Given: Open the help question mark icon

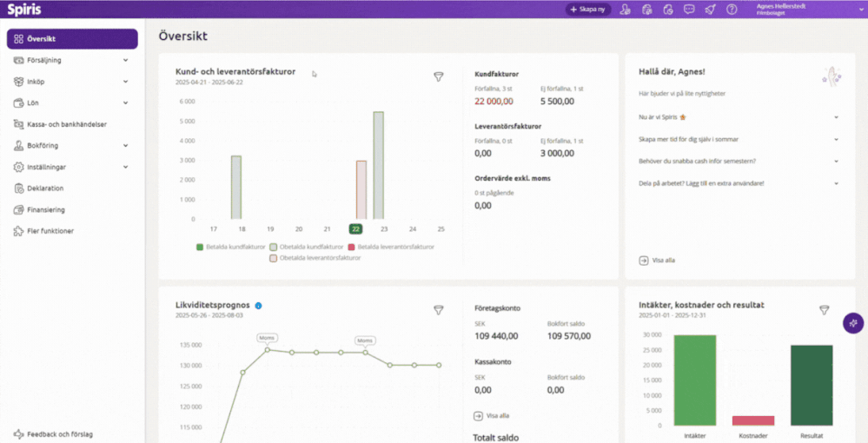Looking at the screenshot, I should (x=732, y=10).
